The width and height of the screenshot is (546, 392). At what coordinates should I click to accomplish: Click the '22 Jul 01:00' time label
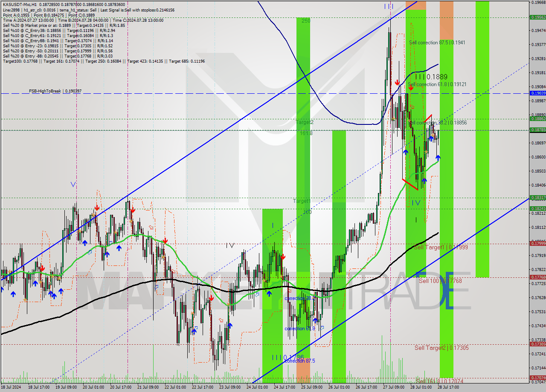coord(175,388)
